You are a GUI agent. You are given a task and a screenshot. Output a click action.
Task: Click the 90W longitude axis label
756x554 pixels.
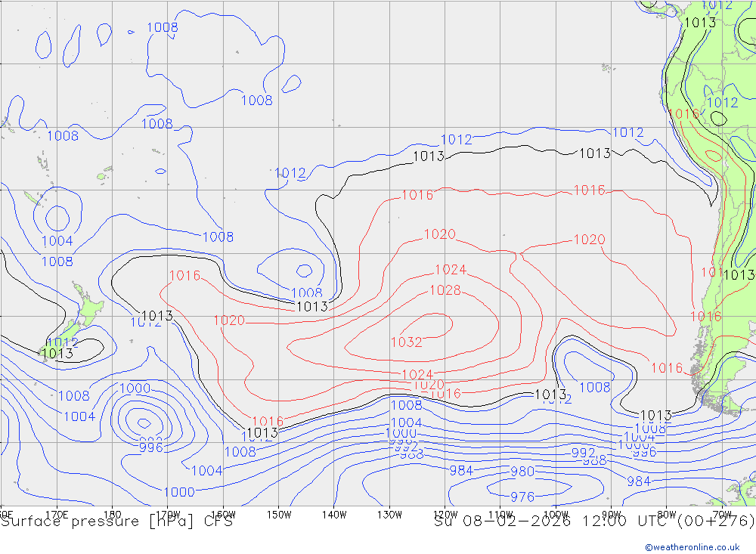[x=612, y=515]
